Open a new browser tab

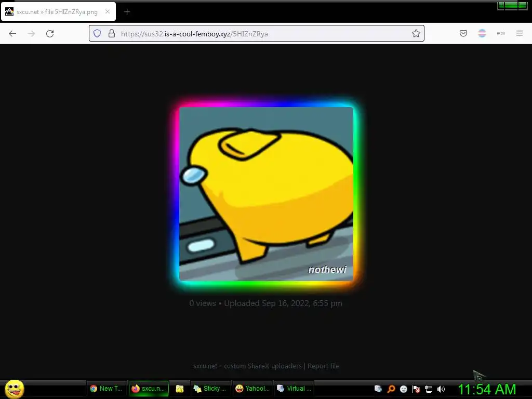tap(127, 12)
